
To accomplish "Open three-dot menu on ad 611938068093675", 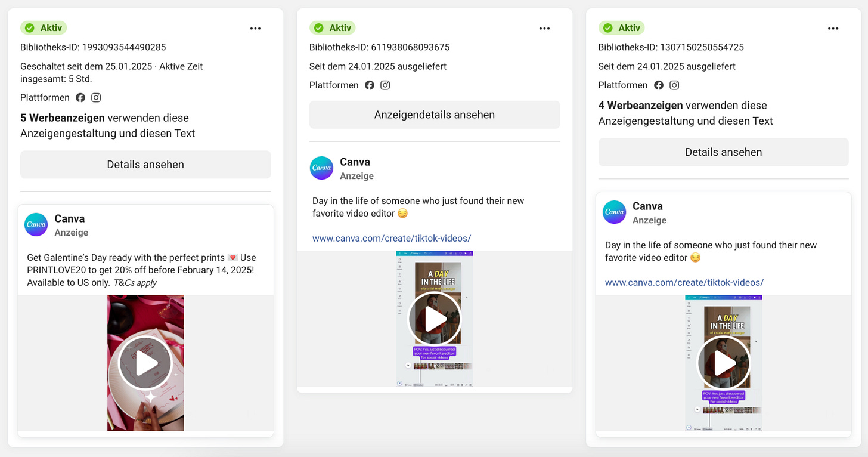I will (545, 29).
